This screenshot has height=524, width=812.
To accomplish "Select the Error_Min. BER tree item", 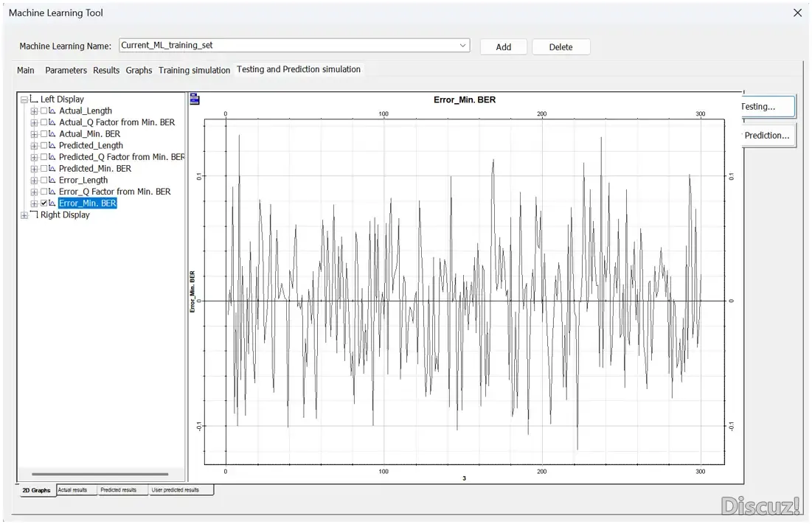I will [88, 203].
